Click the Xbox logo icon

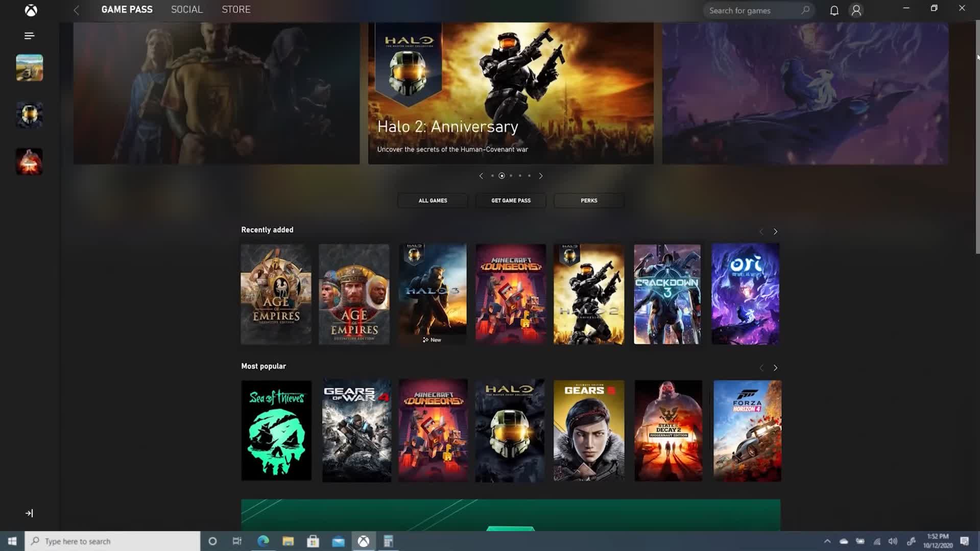pyautogui.click(x=31, y=10)
